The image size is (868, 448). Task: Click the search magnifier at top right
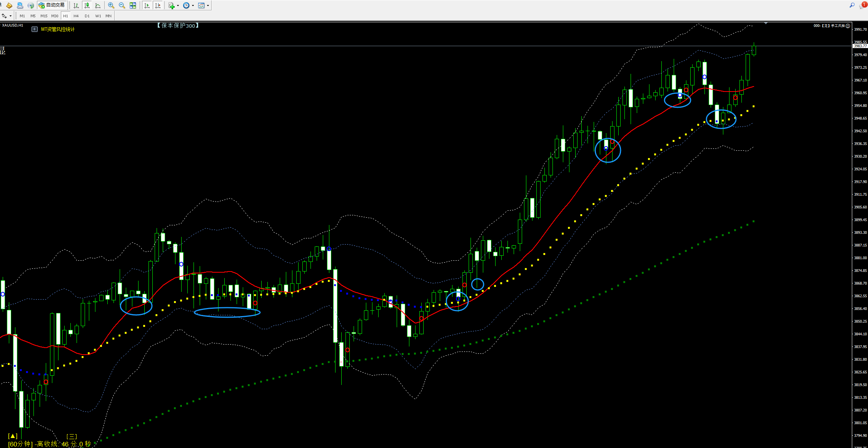coord(852,5)
